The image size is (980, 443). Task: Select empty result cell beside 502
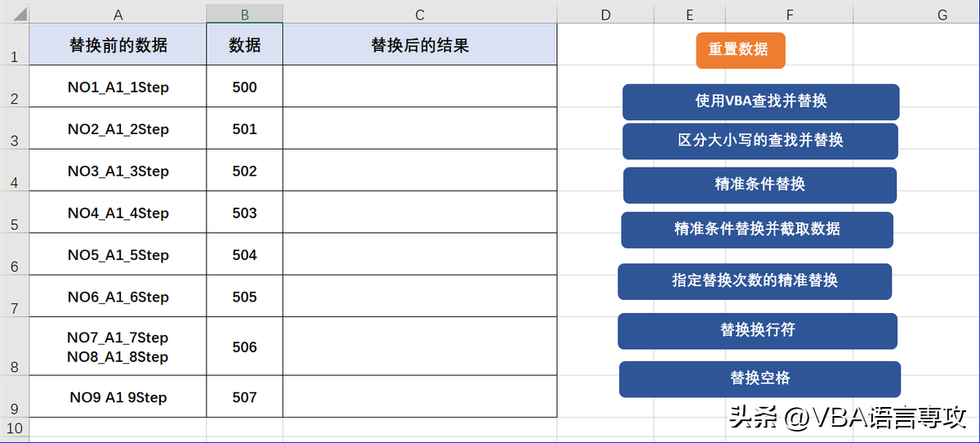coord(420,171)
